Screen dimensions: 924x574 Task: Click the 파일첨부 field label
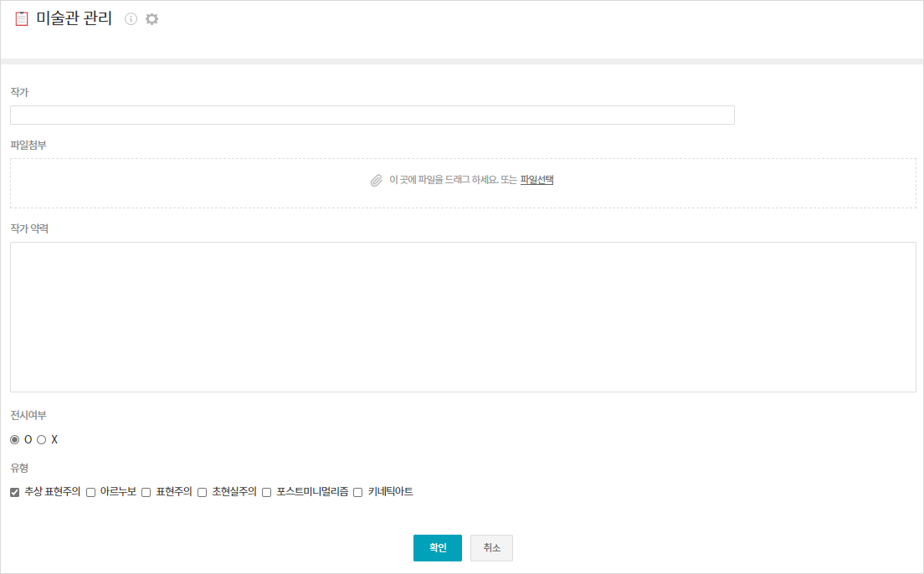28,145
